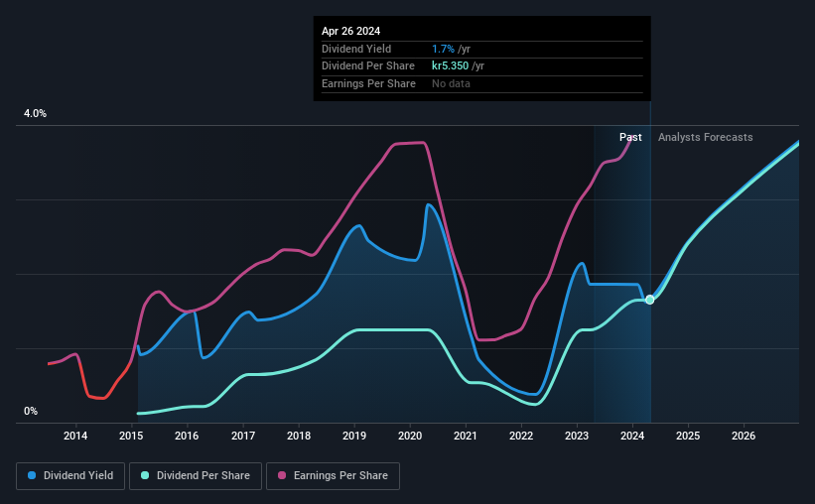The image size is (815, 504).
Task: Select the 2019 x-axis label
Action: 354,436
